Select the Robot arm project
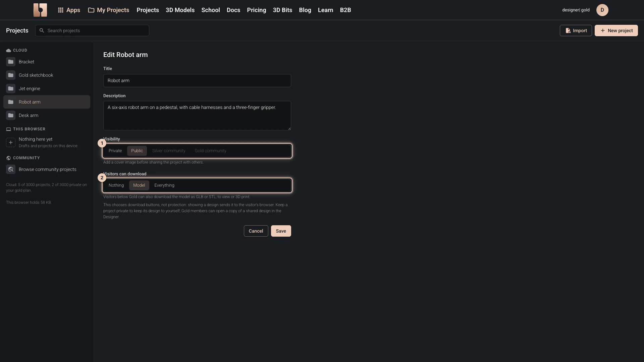The width and height of the screenshot is (644, 362). coord(47,102)
